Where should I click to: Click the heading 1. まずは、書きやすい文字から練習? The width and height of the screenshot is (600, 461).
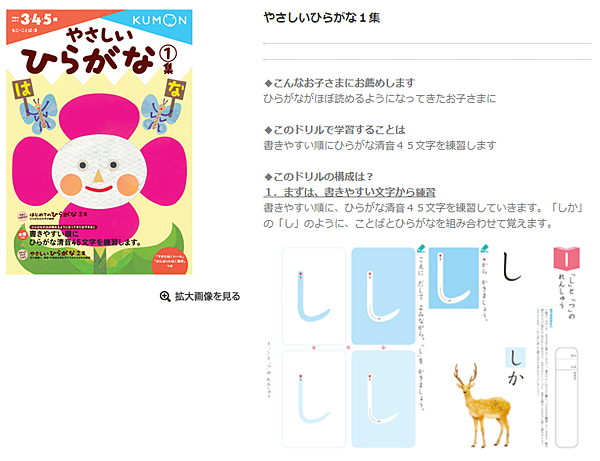click(349, 192)
